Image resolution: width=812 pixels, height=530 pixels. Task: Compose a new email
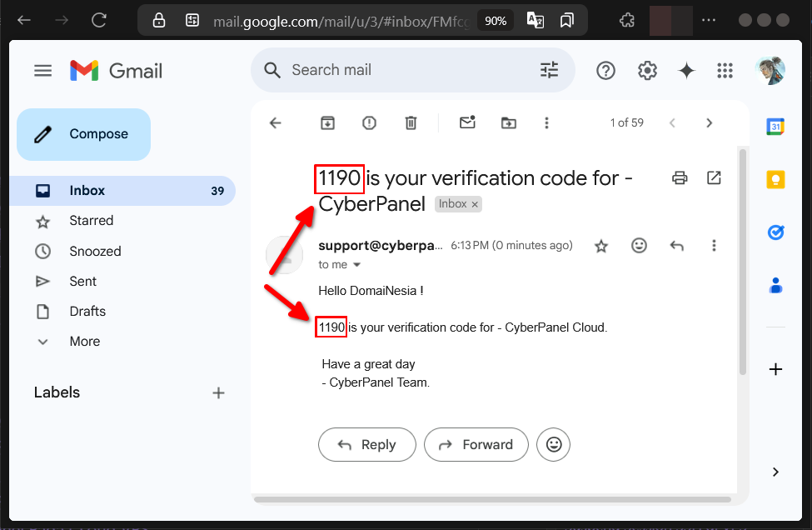tap(84, 134)
